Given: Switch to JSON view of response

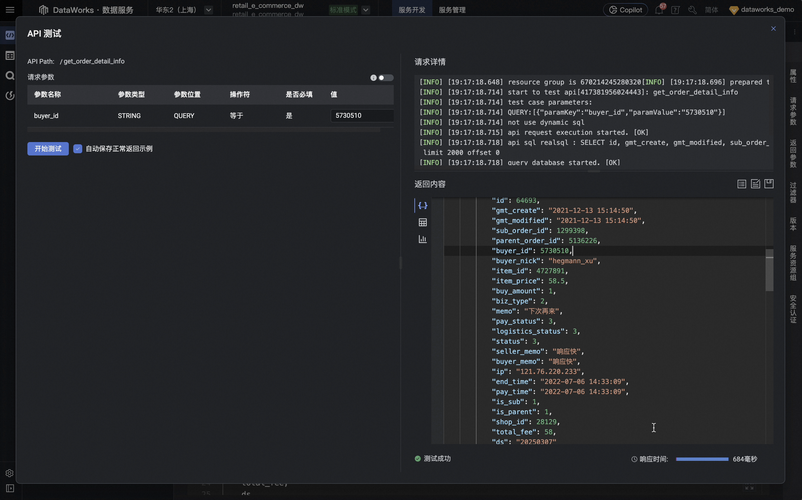Looking at the screenshot, I should [x=422, y=206].
